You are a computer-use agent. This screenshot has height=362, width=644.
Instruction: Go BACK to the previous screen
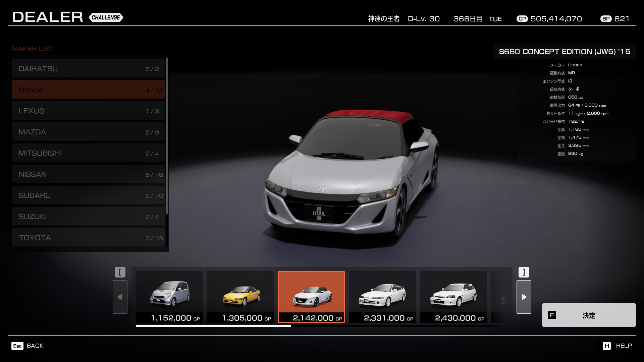(x=35, y=346)
